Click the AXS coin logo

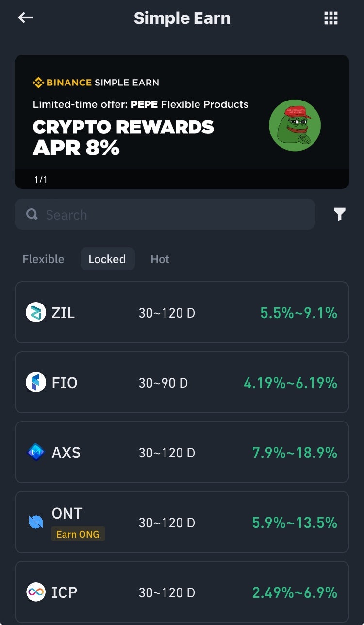click(x=35, y=453)
